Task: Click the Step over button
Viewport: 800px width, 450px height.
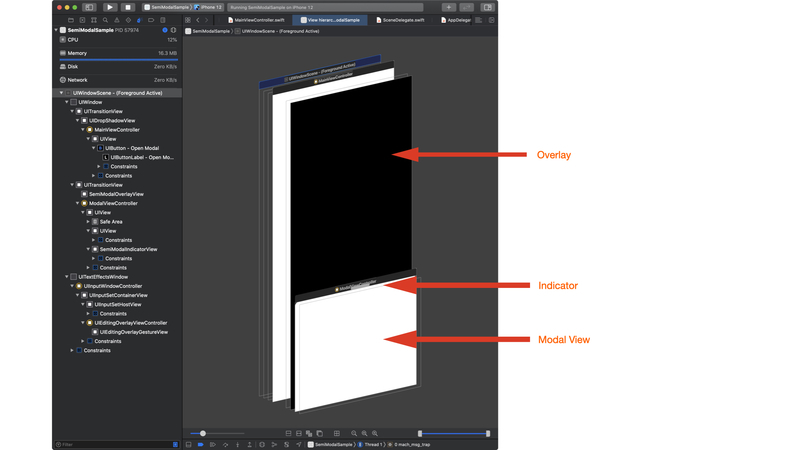Action: point(225,444)
